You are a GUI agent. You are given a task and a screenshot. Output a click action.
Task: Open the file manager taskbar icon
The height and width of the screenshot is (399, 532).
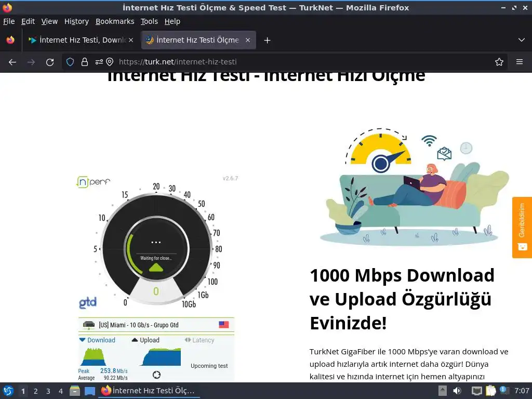pos(75,391)
